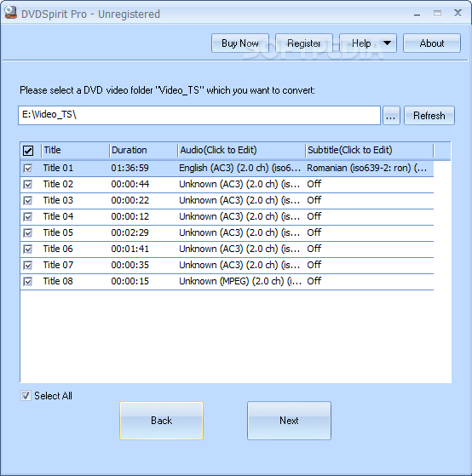Select the Title 06 row name
Image resolution: width=472 pixels, height=476 pixels.
pyautogui.click(x=58, y=249)
